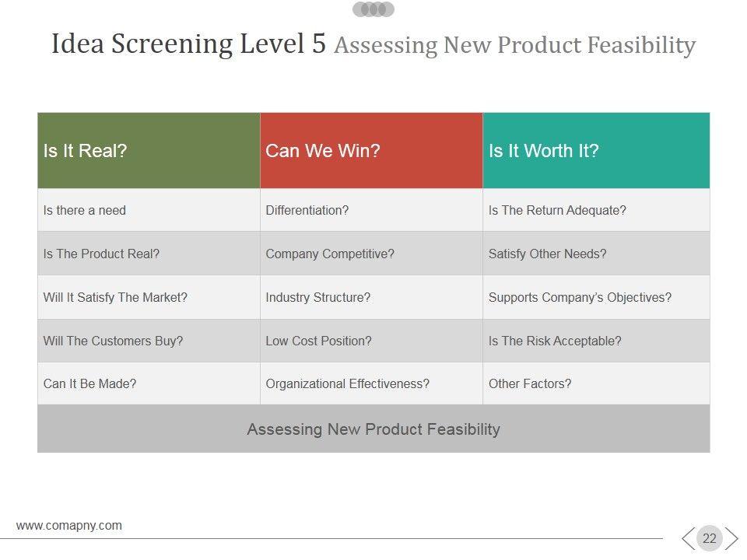
Task: Click the 'Idea Screening Level 5' title text
Action: point(189,44)
